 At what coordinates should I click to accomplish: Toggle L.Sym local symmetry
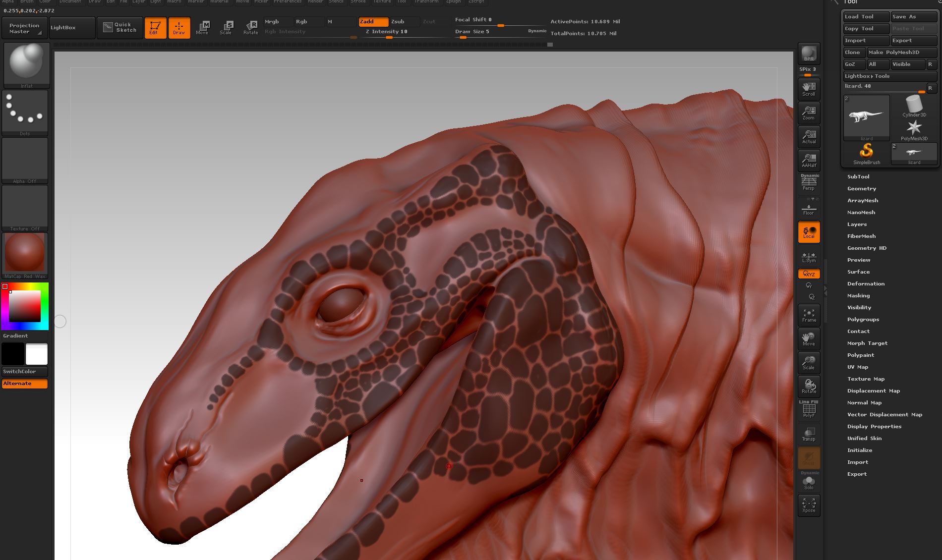pyautogui.click(x=809, y=257)
